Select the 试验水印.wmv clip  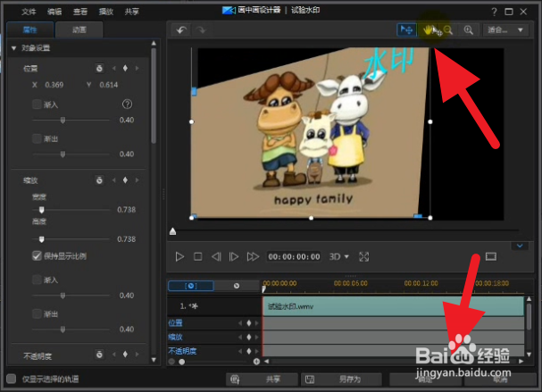click(393, 306)
